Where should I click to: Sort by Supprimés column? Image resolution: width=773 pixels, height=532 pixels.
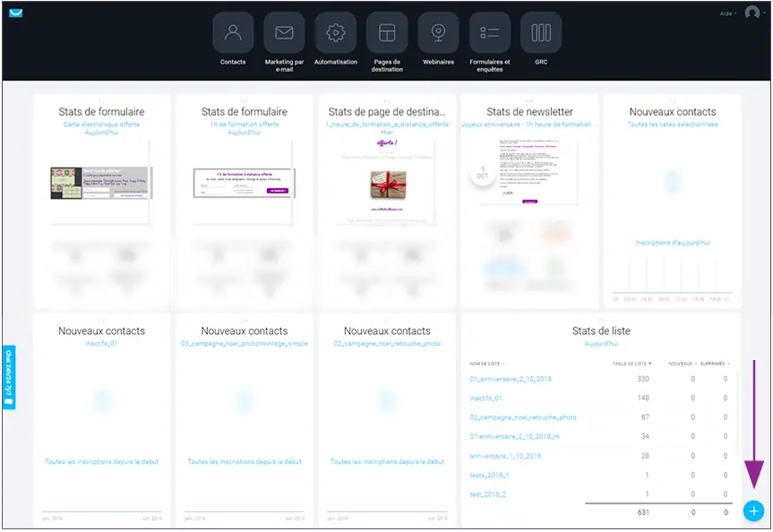[715, 364]
